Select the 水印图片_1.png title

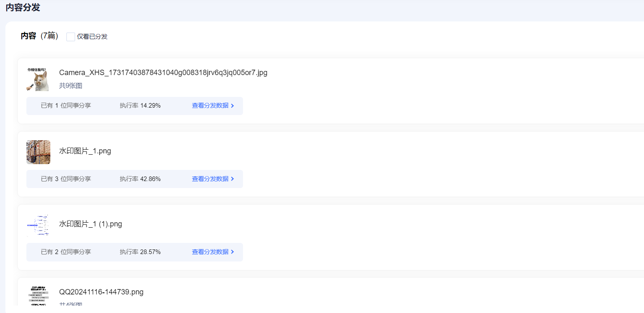pos(85,151)
